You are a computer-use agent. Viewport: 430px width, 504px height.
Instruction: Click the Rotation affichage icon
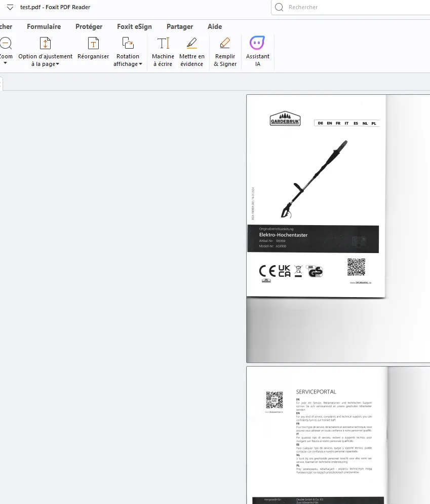[x=128, y=44]
